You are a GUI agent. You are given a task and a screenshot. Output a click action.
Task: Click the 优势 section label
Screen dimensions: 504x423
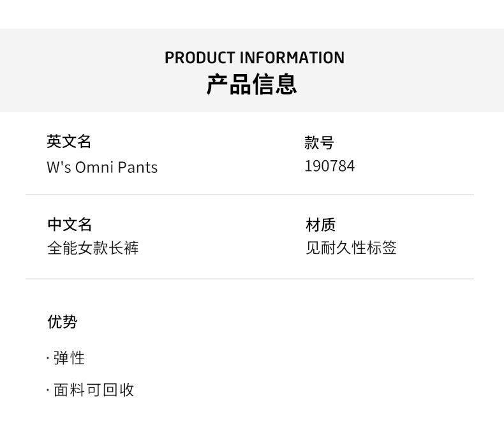(x=62, y=322)
